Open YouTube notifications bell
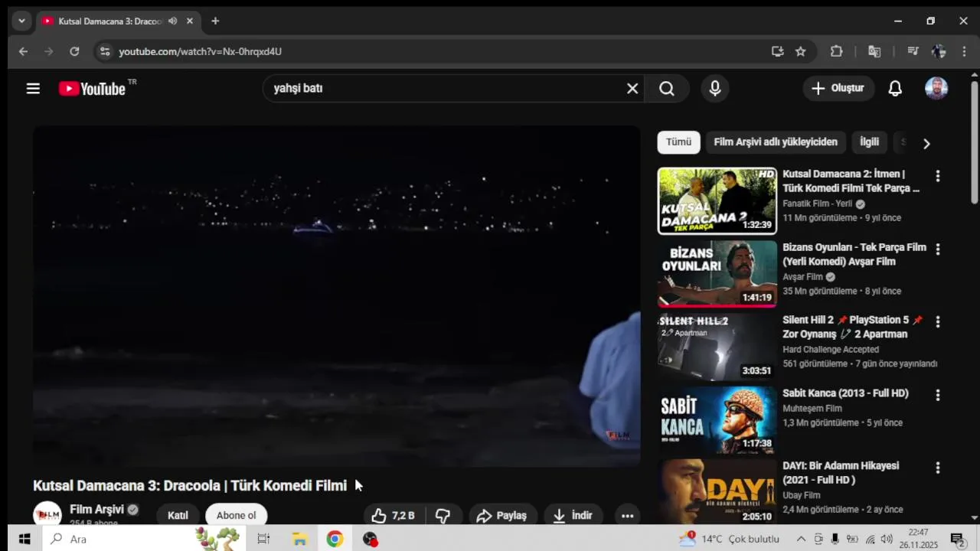The height and width of the screenshot is (551, 980). point(895,89)
